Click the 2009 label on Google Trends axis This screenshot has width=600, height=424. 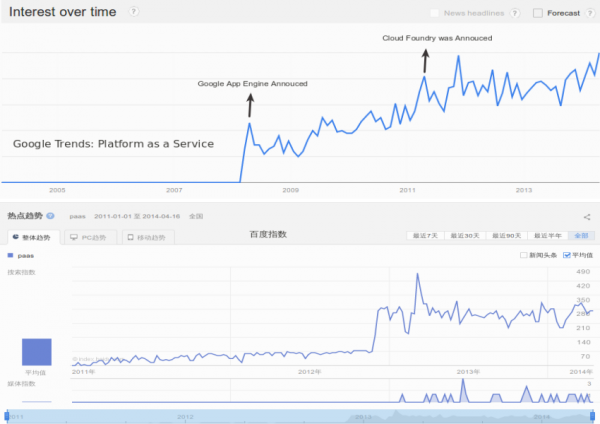[x=290, y=190]
